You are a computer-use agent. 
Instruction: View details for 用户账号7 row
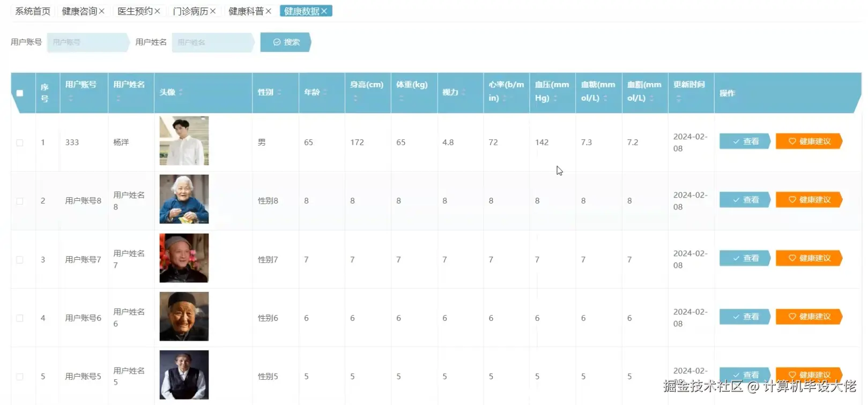(745, 258)
